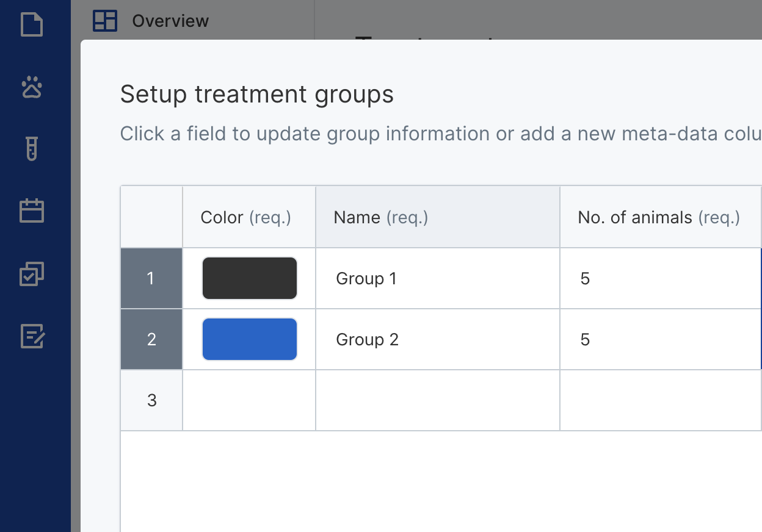Select row header 3
The height and width of the screenshot is (532, 762).
tap(151, 400)
